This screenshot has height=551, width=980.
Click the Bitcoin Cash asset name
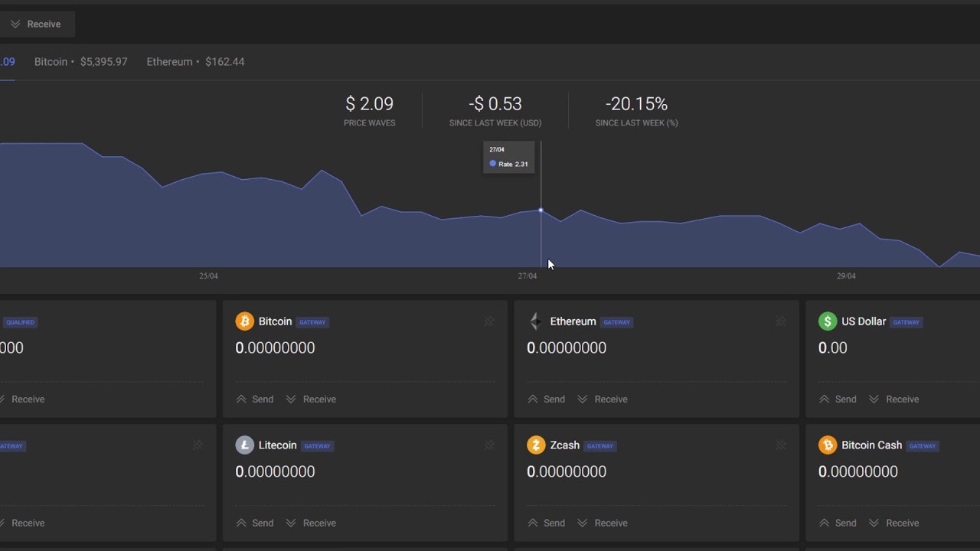[x=872, y=445]
